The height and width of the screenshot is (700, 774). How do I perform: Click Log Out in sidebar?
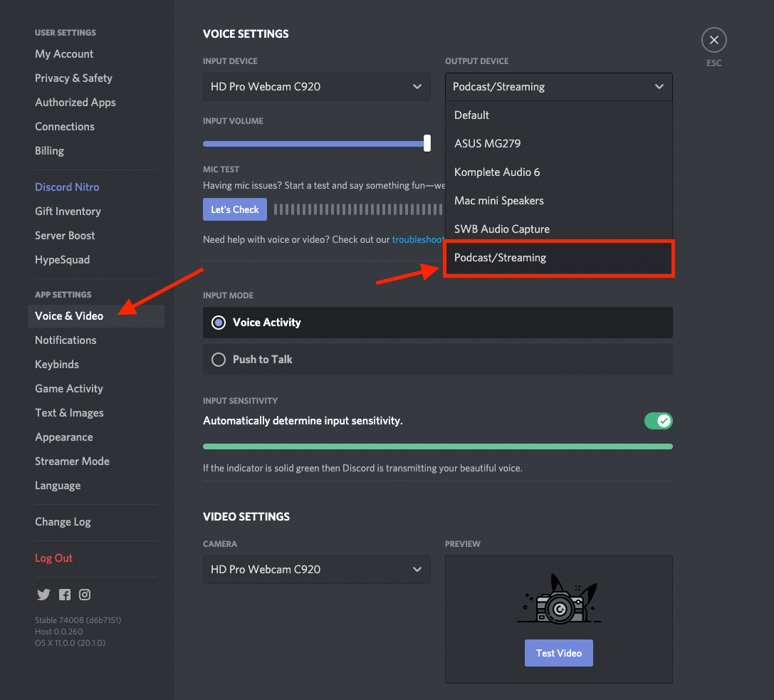54,558
